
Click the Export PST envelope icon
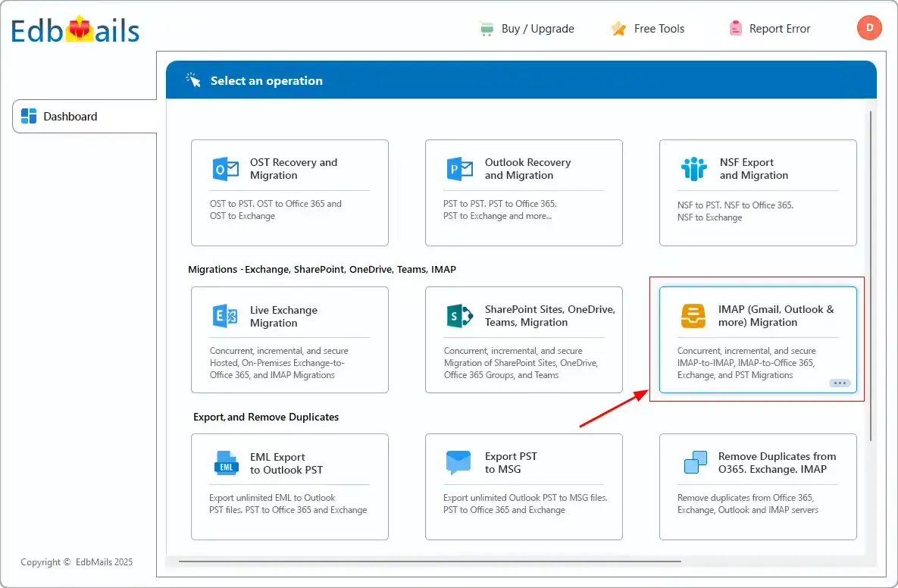(x=458, y=463)
